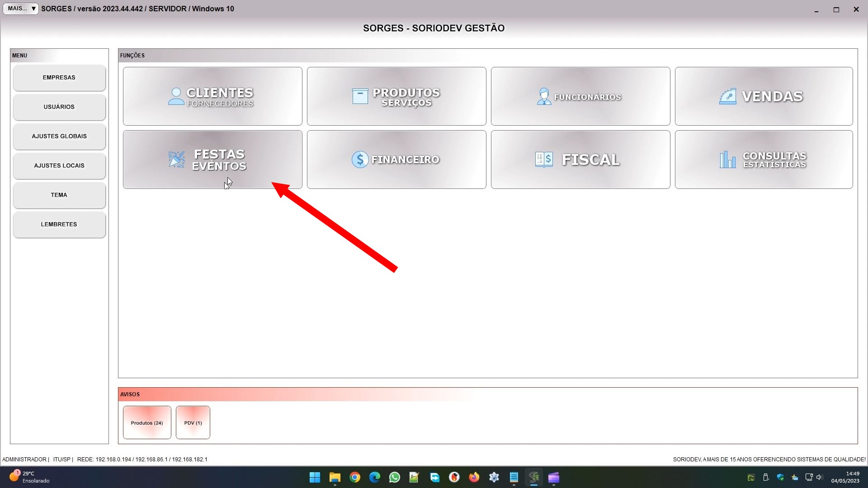Screen dimensions: 868x488
Task: Open the Produtos Serviços function tile
Action: coord(396,96)
